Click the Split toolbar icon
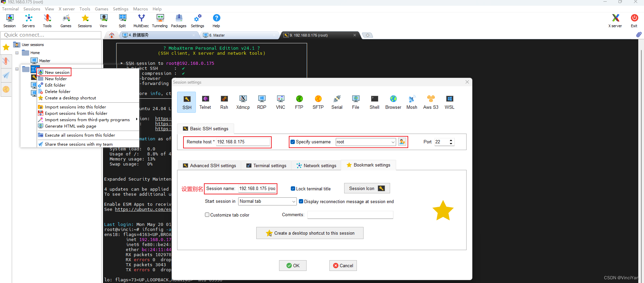Viewport: 644px width, 283px height. pyautogui.click(x=122, y=21)
